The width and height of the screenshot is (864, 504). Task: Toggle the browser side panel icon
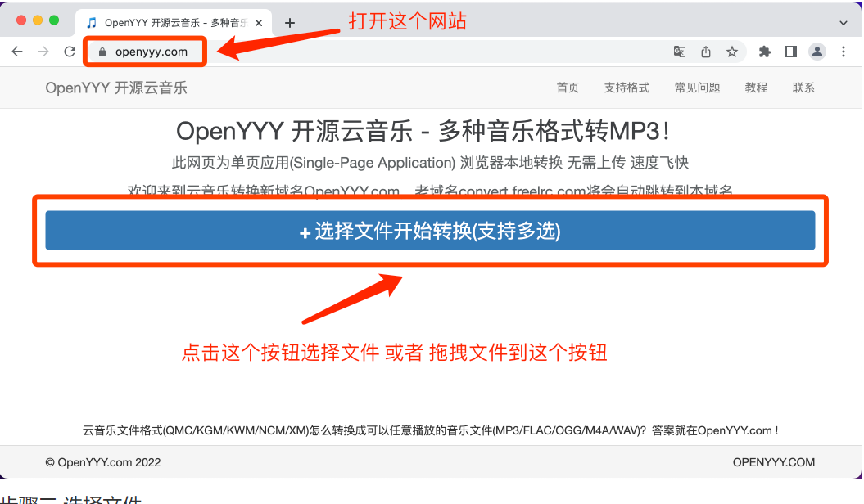791,52
